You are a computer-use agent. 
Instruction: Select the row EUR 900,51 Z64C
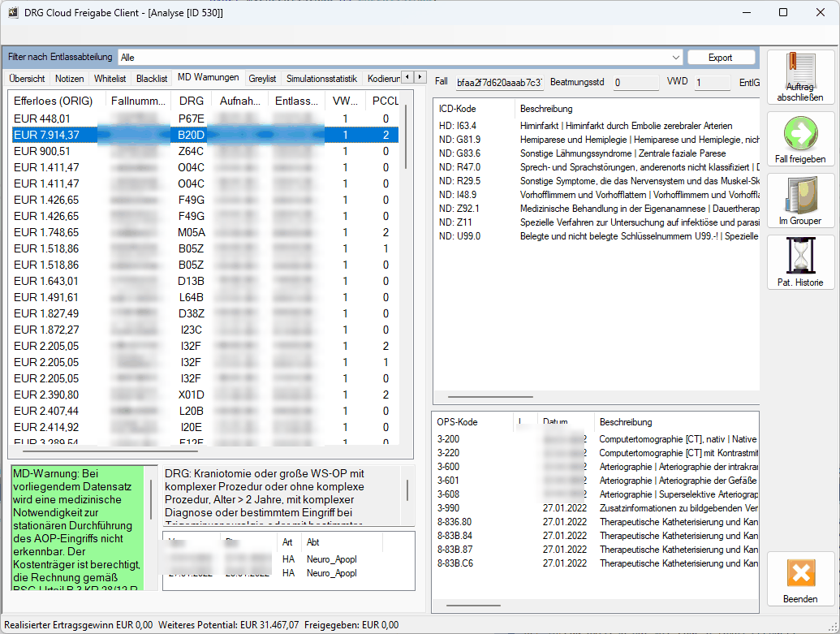[x=205, y=151]
